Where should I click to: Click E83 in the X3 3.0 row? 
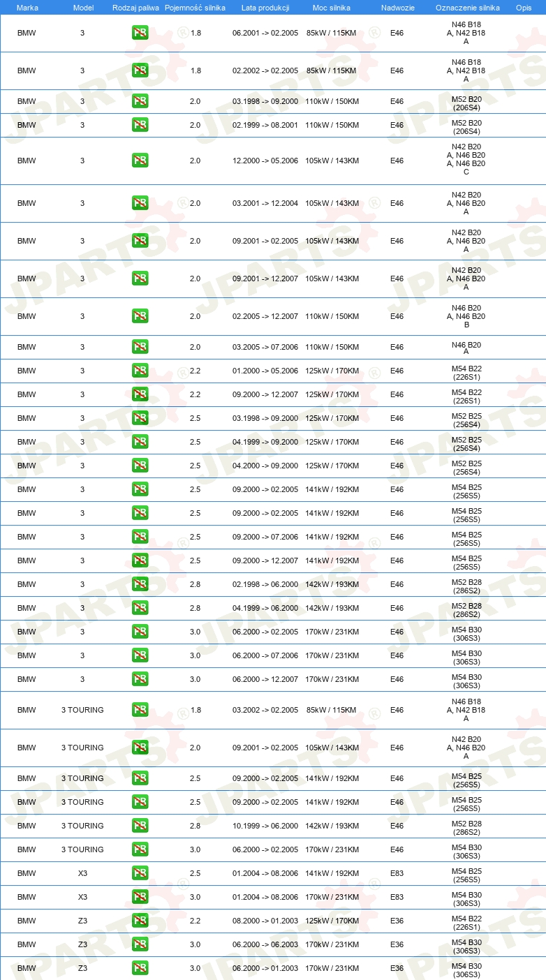click(x=397, y=897)
